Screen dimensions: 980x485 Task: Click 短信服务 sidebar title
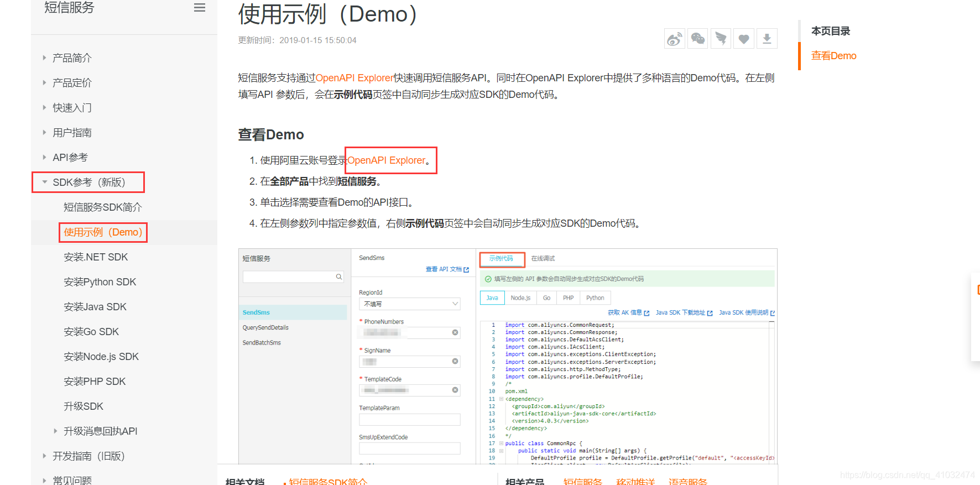tap(69, 8)
